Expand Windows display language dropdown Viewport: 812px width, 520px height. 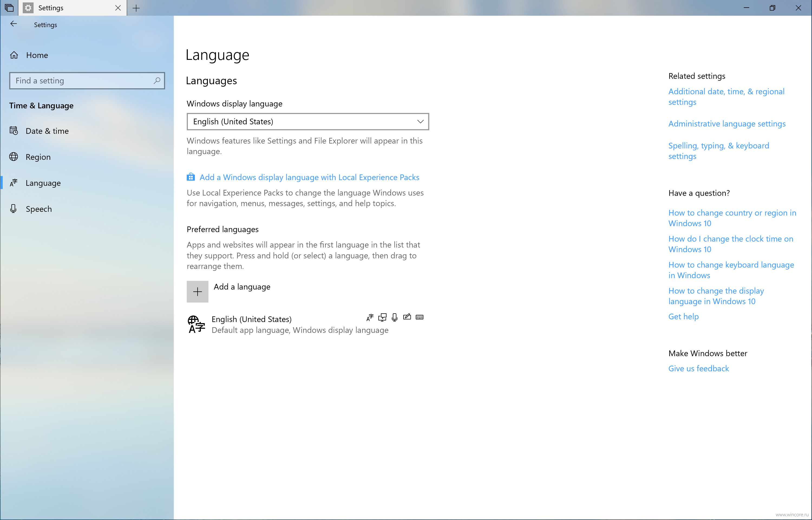[308, 122]
